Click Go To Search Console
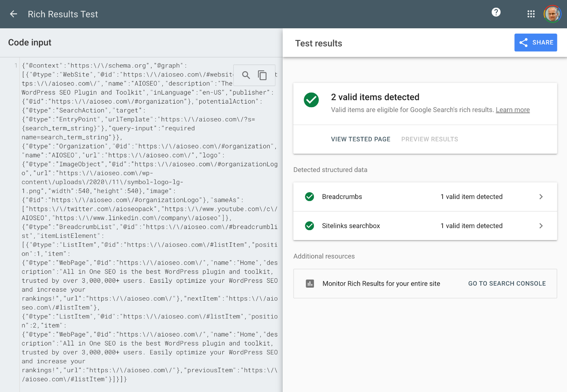The height and width of the screenshot is (392, 567). (507, 284)
